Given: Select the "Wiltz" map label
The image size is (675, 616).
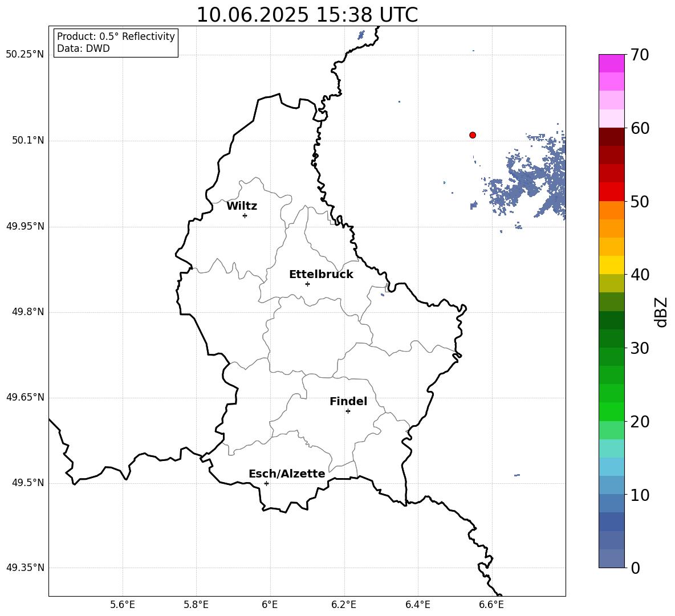Looking at the screenshot, I should point(242,206).
